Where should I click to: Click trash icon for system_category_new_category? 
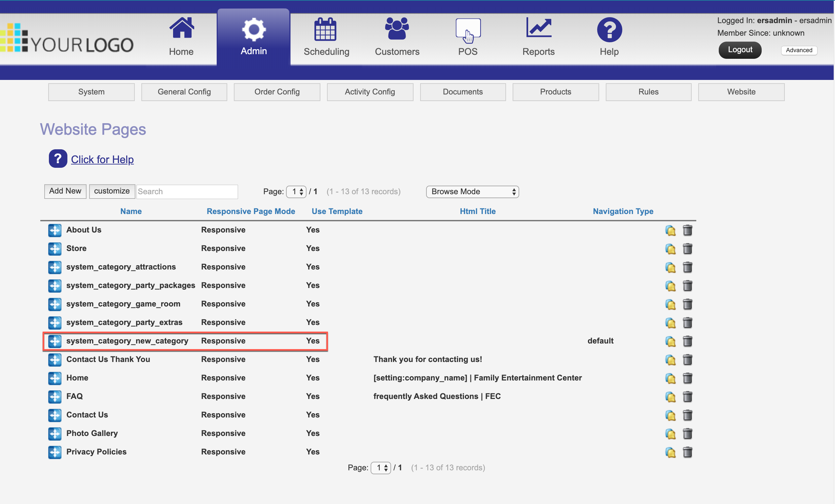687,341
